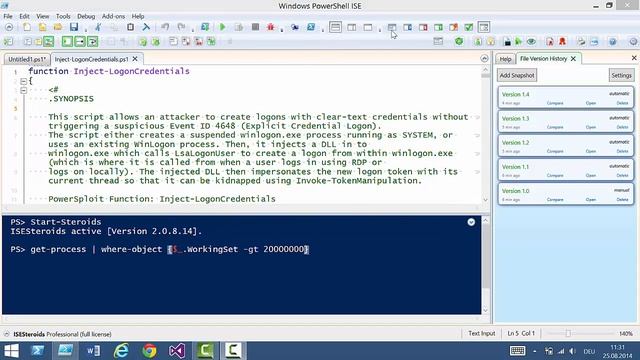640x360 pixels.
Task: Redo last edit
Action: tap(181, 27)
